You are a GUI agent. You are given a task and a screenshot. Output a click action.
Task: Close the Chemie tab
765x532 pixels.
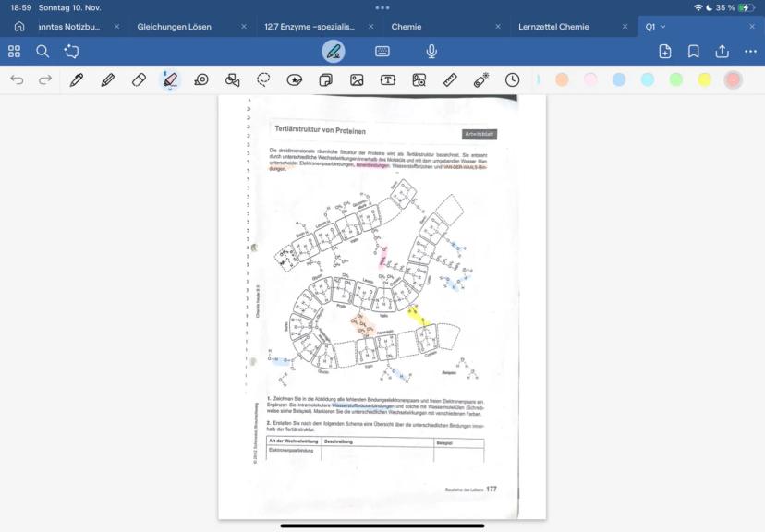pos(498,27)
